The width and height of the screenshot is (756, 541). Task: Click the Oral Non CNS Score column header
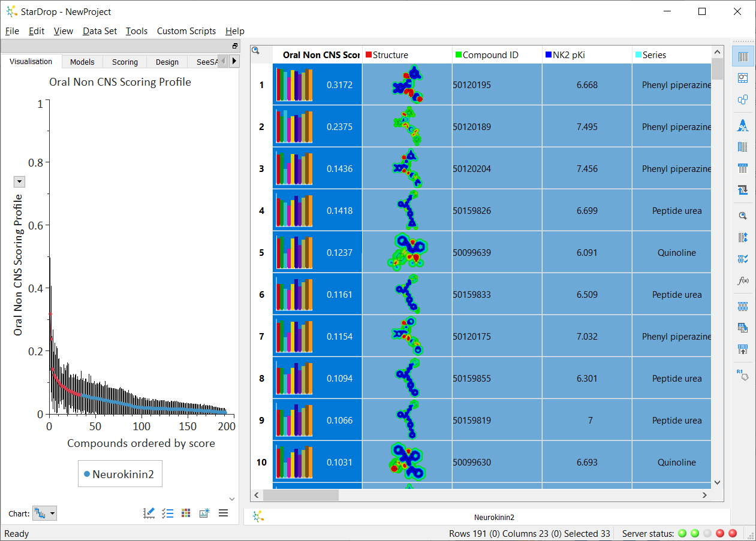[x=318, y=55]
